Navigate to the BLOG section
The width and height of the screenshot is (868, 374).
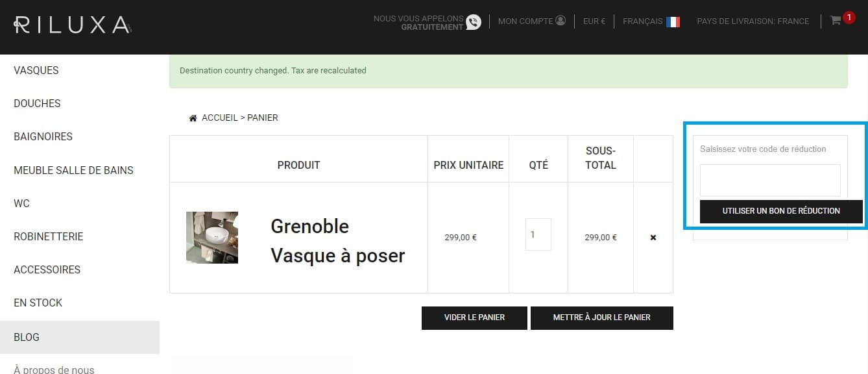click(x=26, y=337)
